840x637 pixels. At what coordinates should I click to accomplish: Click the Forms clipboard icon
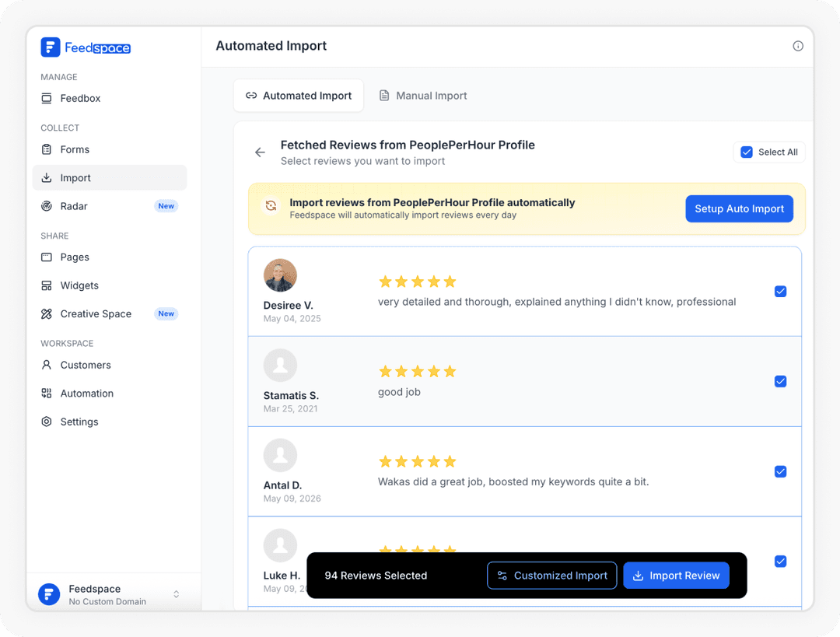[47, 149]
